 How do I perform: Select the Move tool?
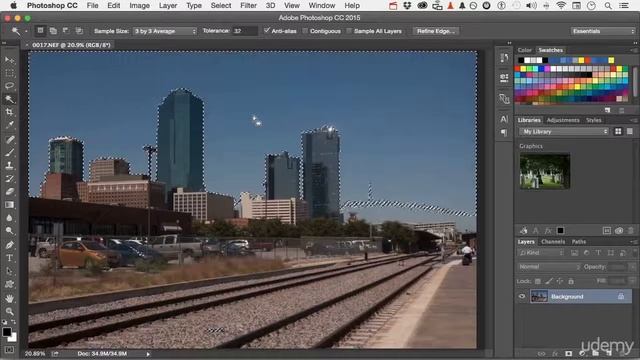tap(9, 60)
